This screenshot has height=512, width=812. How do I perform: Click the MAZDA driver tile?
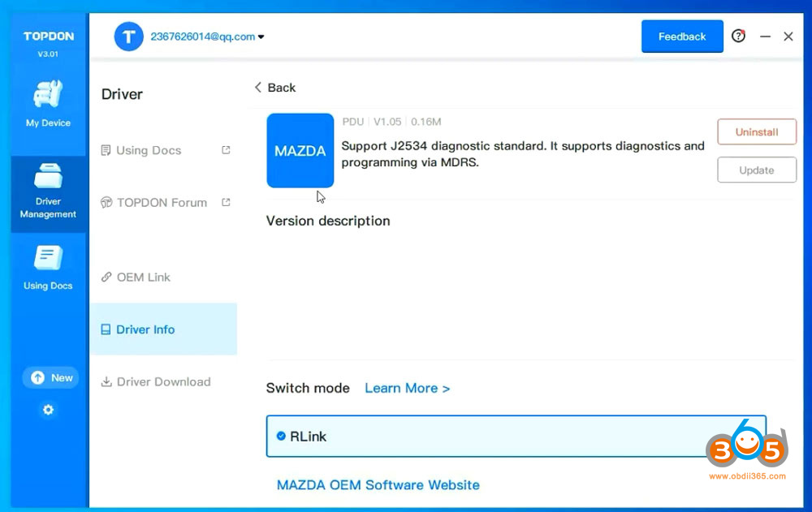(x=300, y=151)
